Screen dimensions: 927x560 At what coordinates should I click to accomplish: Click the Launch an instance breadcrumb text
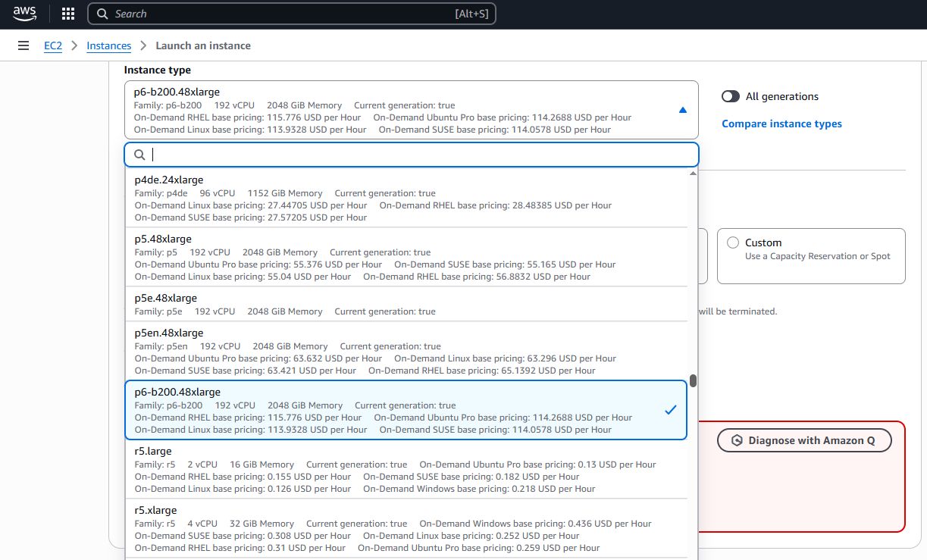(x=203, y=45)
